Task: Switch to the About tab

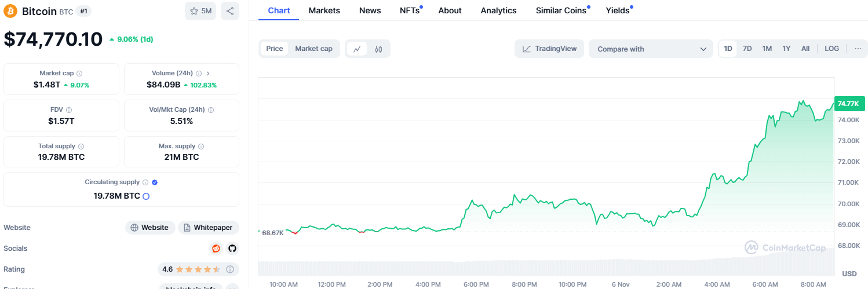Action: [x=450, y=10]
